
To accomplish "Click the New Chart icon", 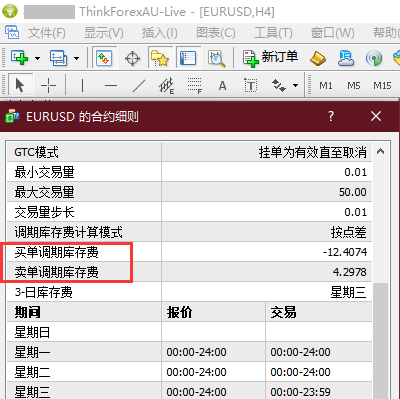I will tap(19, 58).
